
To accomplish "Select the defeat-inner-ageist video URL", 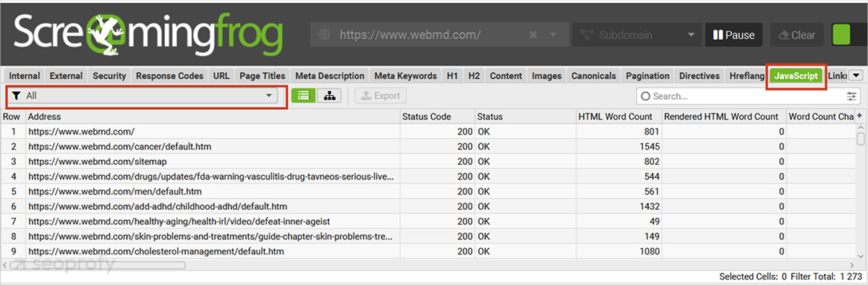I will tap(213, 221).
